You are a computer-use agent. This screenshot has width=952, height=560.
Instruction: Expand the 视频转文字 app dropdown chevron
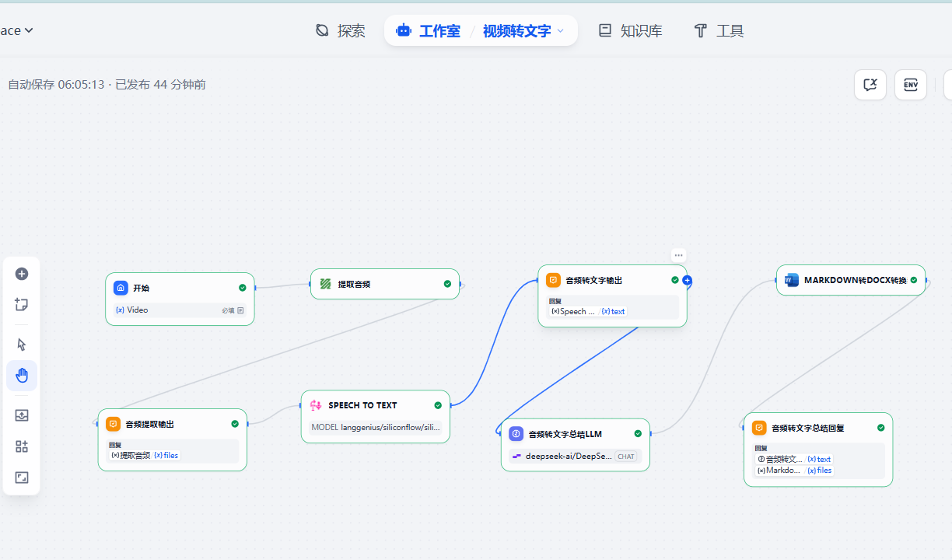tap(561, 31)
